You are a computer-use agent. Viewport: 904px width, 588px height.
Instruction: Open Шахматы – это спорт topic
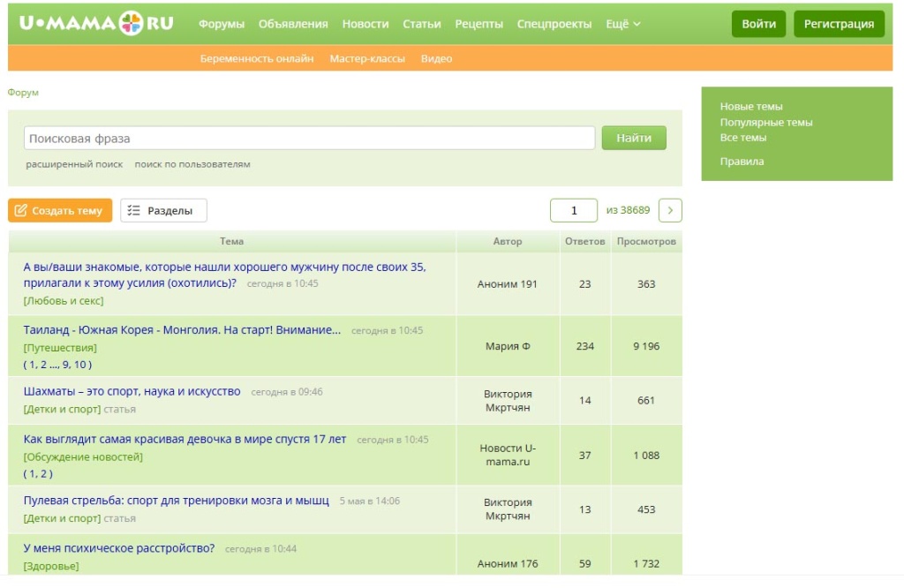pyautogui.click(x=132, y=391)
